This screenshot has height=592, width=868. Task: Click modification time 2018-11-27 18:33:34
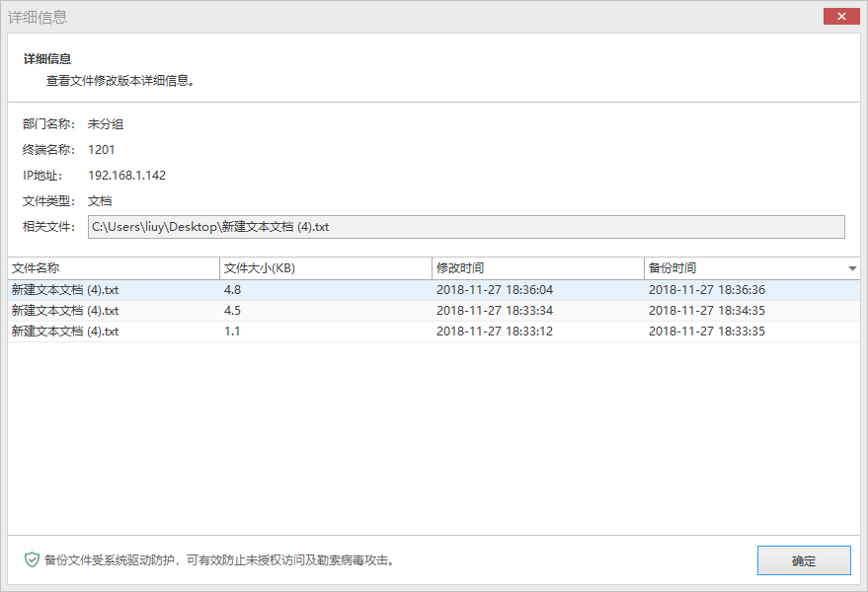(494, 311)
